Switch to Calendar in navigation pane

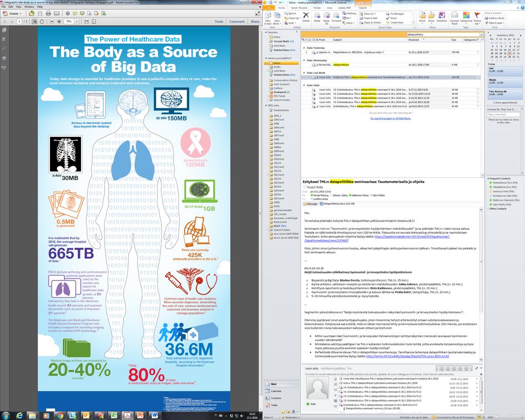tap(276, 391)
